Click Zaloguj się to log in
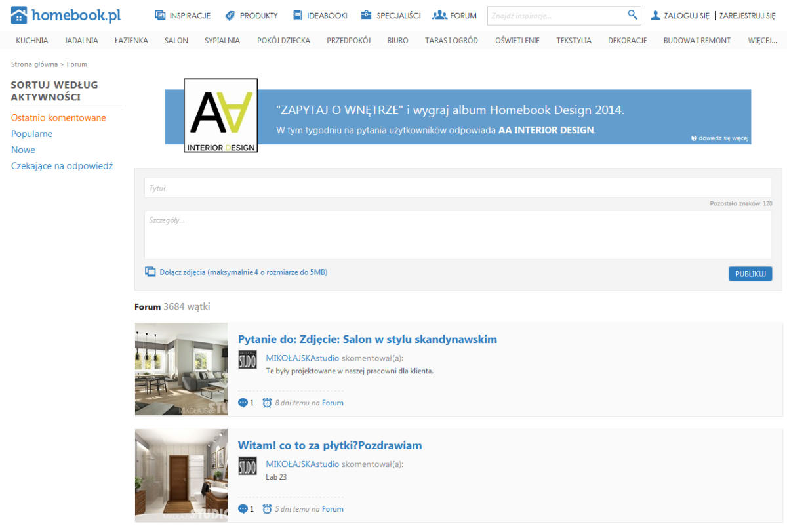The width and height of the screenshot is (787, 532). [685, 16]
